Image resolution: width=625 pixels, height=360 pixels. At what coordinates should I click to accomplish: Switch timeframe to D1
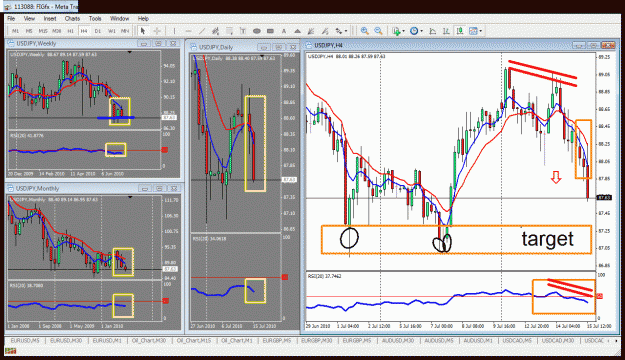98,31
